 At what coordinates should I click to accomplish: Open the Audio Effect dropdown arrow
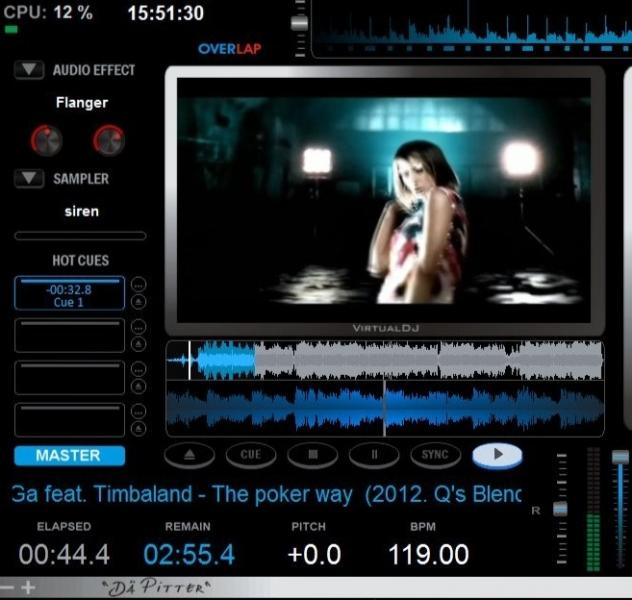29,70
